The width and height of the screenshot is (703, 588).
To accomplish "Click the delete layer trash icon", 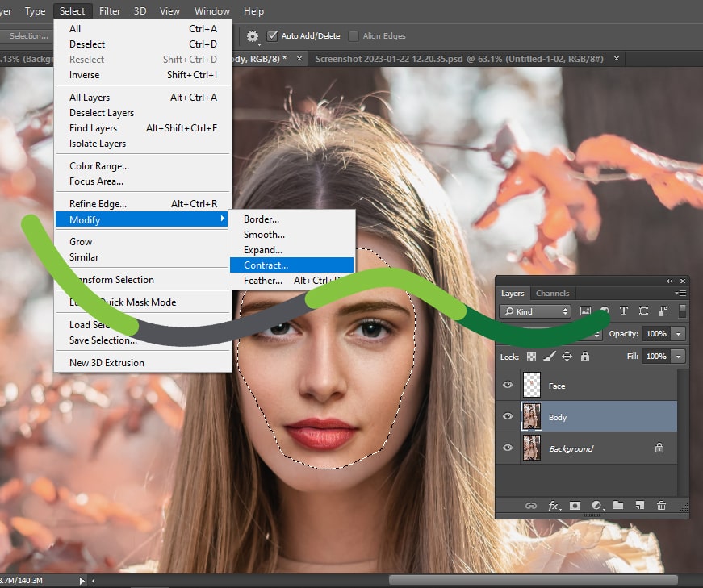I will pos(662,506).
